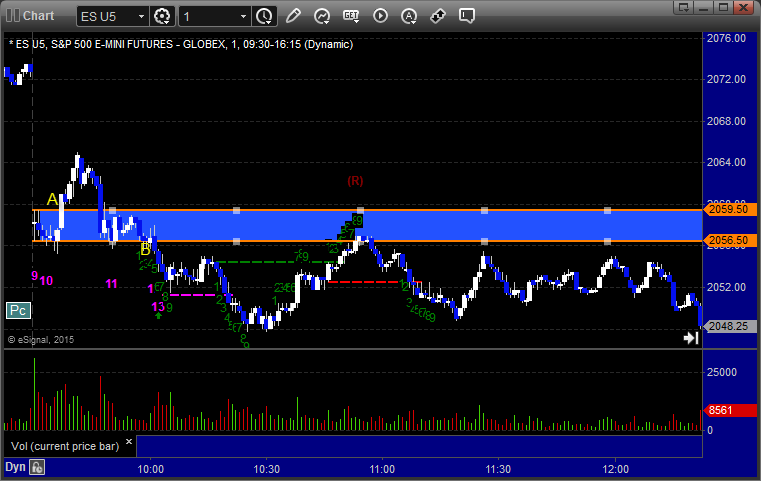
Task: Click the magenta 11 count label
Action: [112, 284]
